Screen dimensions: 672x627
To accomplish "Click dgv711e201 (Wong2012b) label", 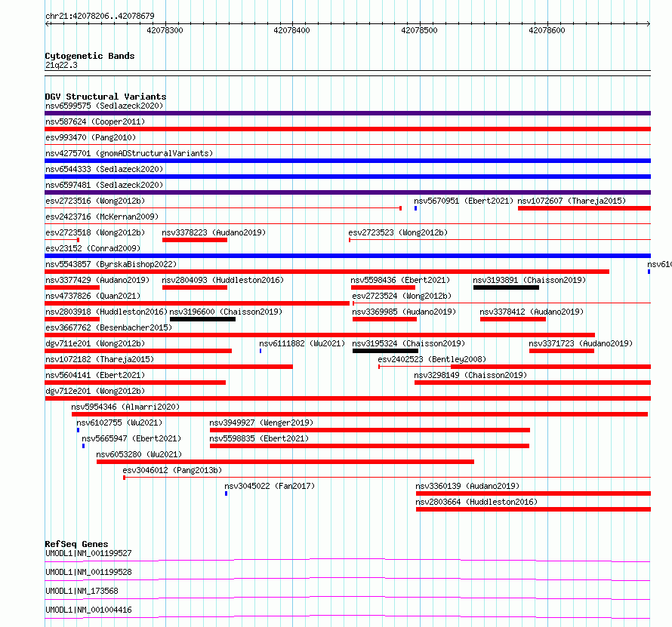I will coord(95,343).
